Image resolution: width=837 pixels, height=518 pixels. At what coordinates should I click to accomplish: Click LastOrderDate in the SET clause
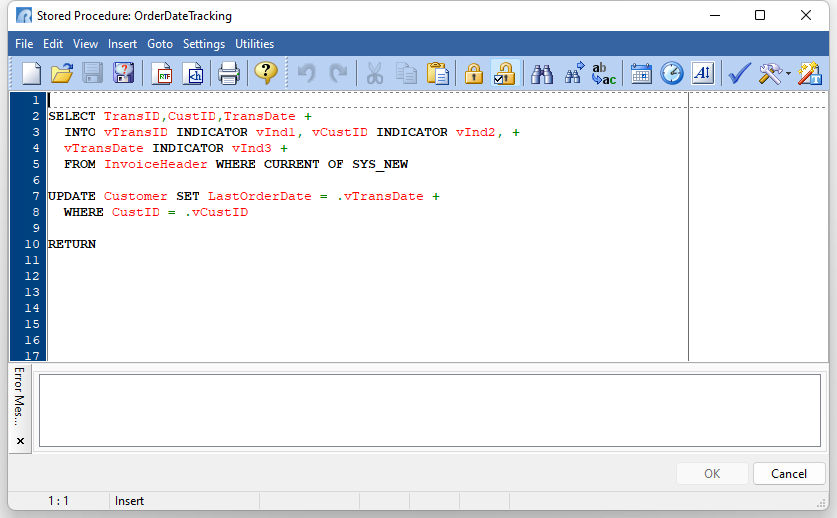point(259,196)
